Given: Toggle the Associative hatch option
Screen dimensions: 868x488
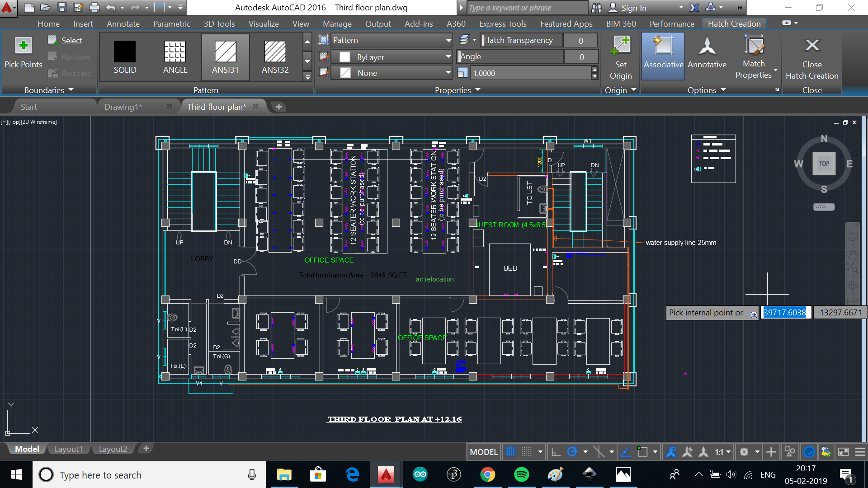Looking at the screenshot, I should [663, 46].
